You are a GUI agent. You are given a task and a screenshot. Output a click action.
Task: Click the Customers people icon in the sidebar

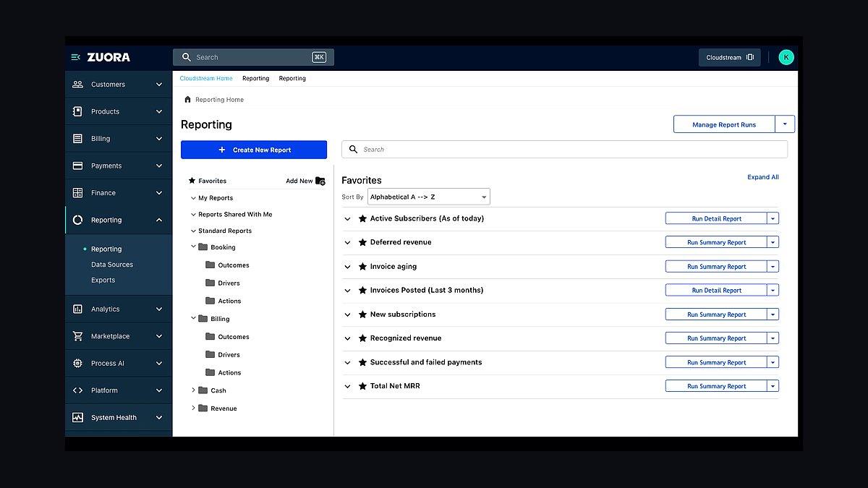coord(78,85)
